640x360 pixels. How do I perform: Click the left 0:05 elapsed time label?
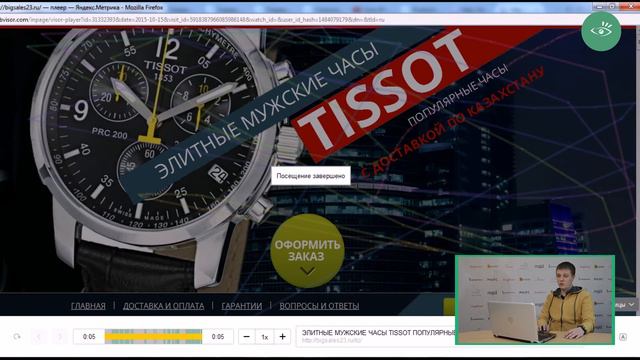89,337
